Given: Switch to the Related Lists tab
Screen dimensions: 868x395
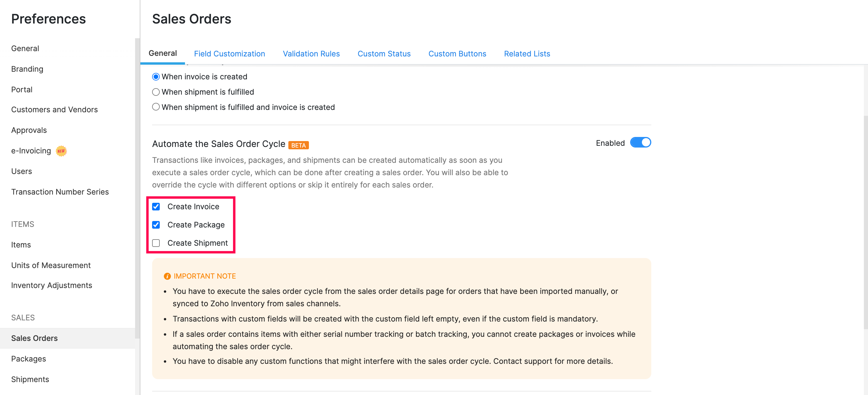Looking at the screenshot, I should click(527, 53).
